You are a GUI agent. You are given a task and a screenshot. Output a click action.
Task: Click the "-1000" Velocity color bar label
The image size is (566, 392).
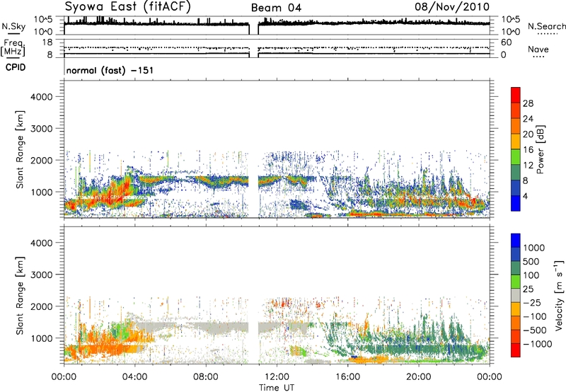coord(538,344)
